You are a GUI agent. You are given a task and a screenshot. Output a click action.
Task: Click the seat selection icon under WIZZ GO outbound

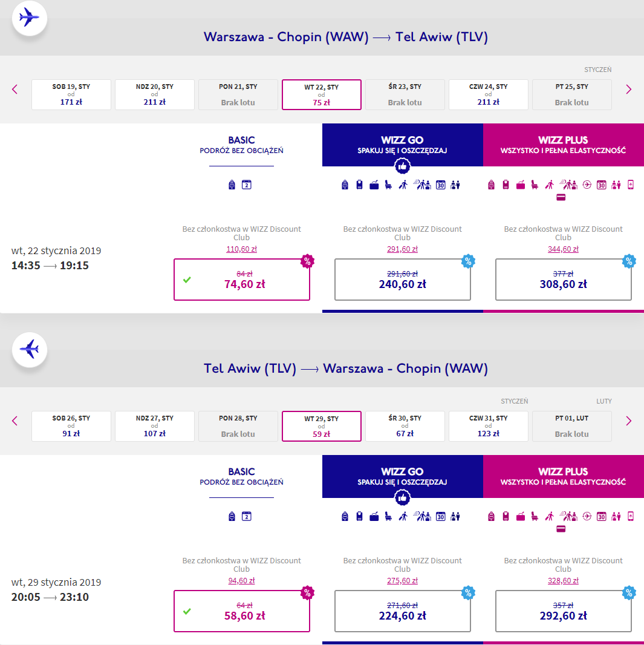[x=388, y=185]
